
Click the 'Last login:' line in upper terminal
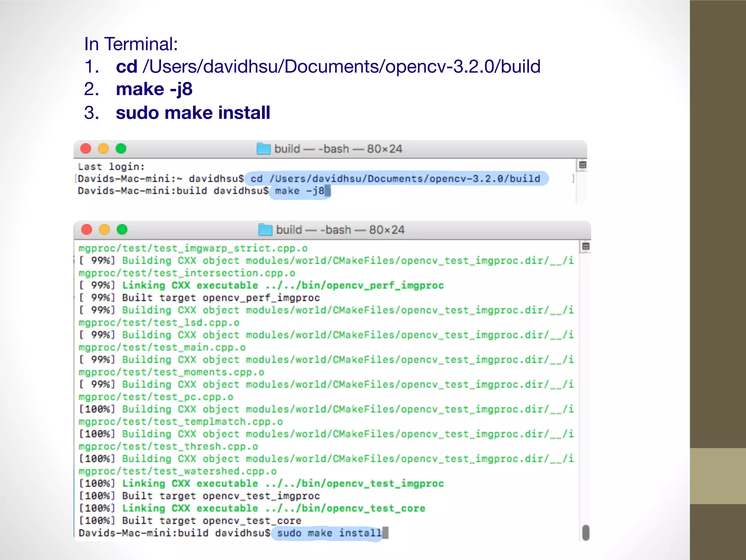111,167
